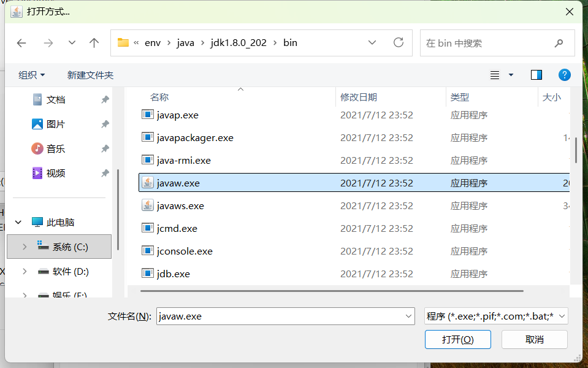Click jdb.exe application icon
Image resolution: width=588 pixels, height=368 pixels.
[148, 273]
